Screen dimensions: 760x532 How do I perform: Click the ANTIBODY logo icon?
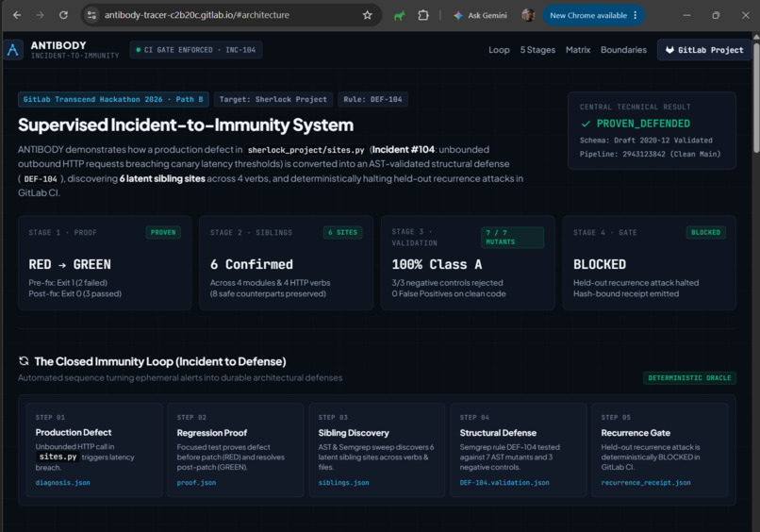(x=13, y=49)
